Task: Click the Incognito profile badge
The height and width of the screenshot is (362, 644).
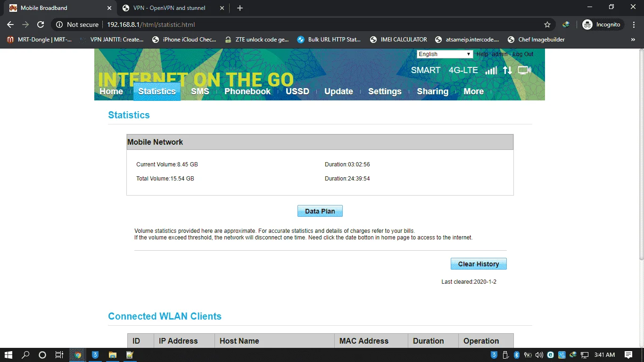Action: 603,25
